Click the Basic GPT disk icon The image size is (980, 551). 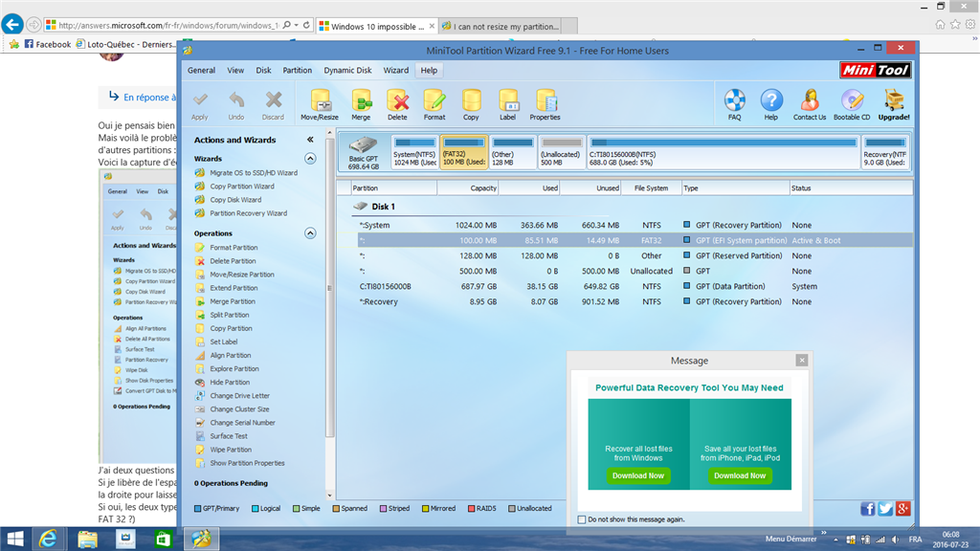tap(363, 152)
